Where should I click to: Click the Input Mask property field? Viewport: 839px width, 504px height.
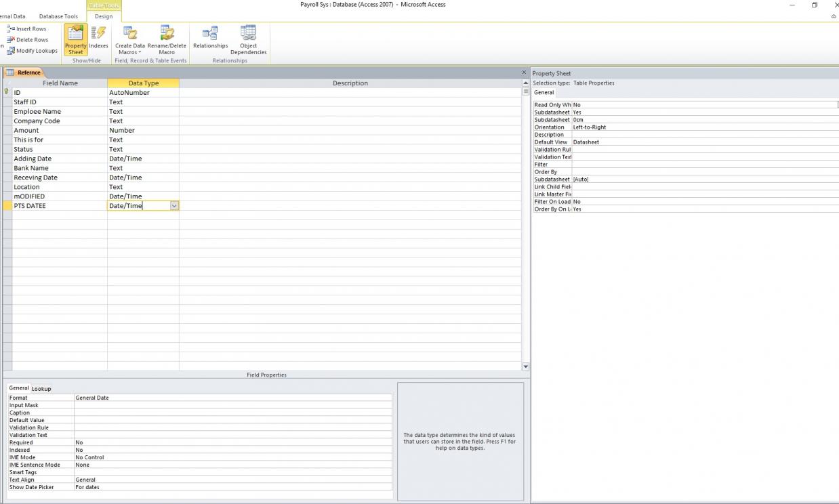tap(232, 405)
